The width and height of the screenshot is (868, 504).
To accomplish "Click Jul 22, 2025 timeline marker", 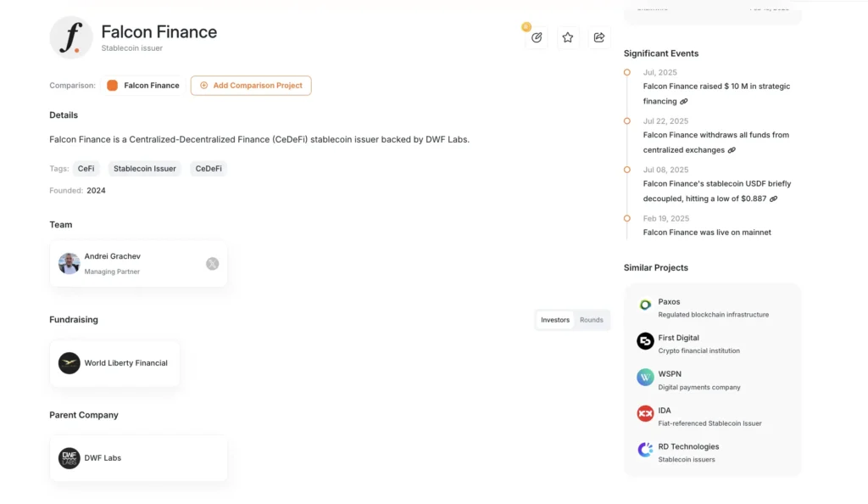I will pos(626,121).
